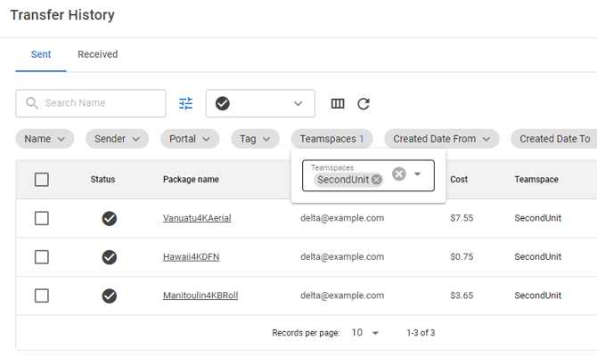Select the $7.55 cost cell

tap(462, 218)
